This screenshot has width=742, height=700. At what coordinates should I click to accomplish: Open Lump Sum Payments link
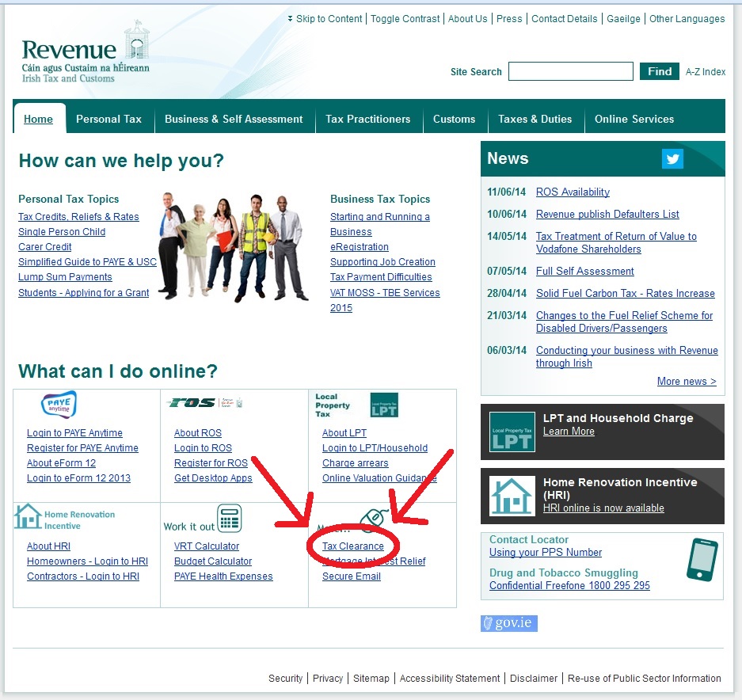point(65,277)
